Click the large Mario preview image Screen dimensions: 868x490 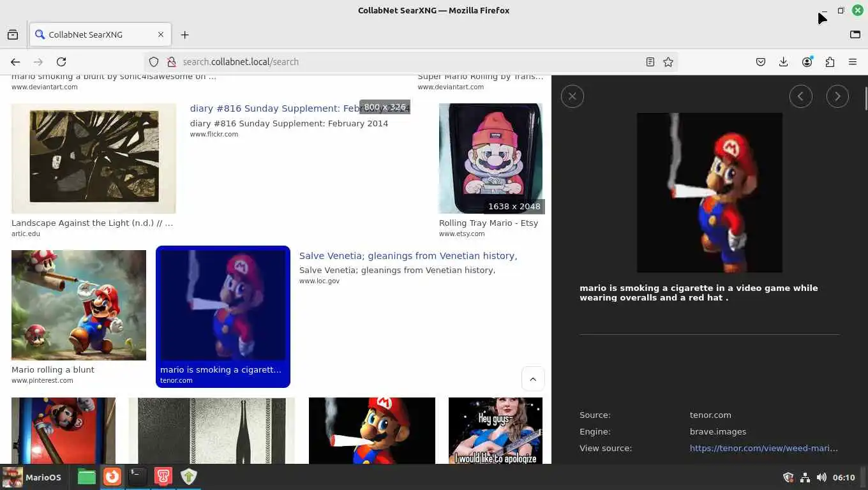[x=709, y=193]
